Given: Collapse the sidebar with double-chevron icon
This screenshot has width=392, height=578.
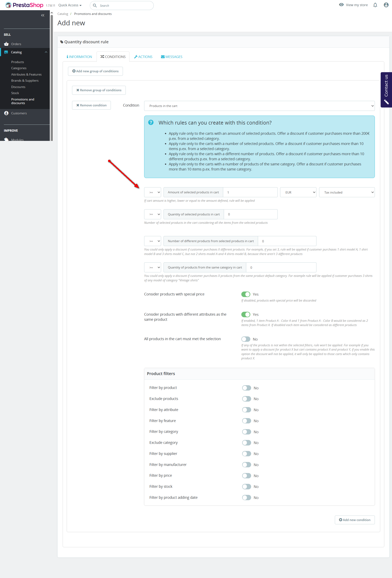Looking at the screenshot, I should tap(43, 16).
